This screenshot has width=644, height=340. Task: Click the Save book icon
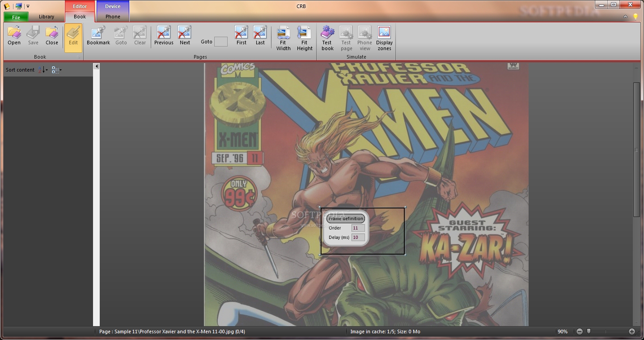33,35
